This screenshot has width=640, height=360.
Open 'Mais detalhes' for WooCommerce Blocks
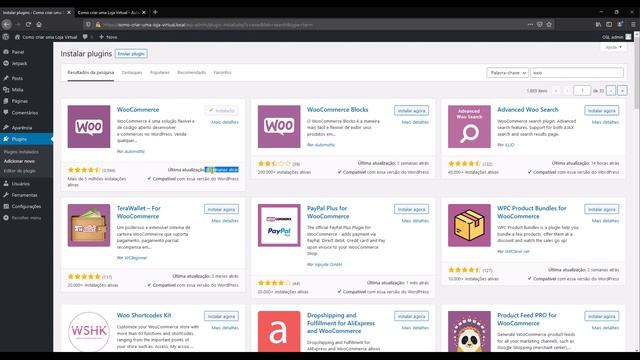click(415, 122)
